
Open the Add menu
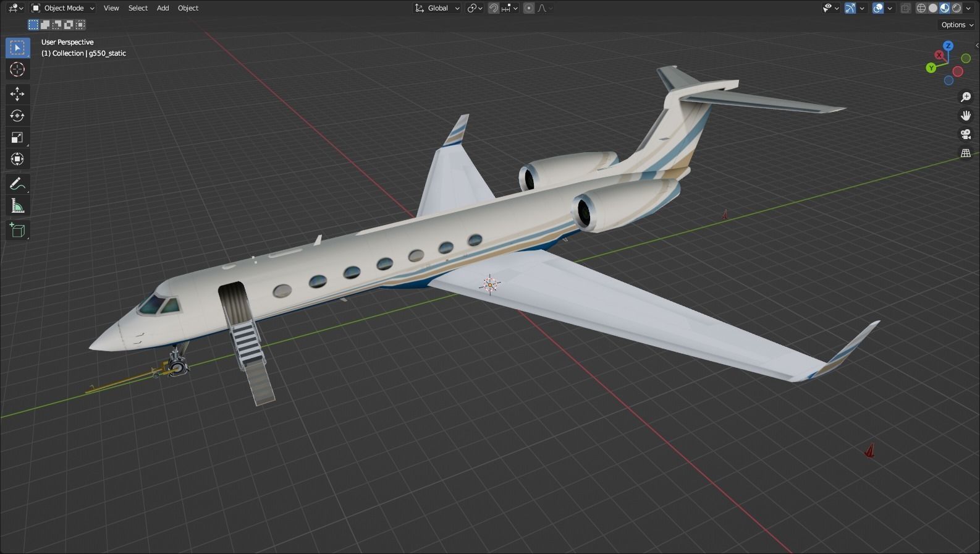click(x=163, y=8)
